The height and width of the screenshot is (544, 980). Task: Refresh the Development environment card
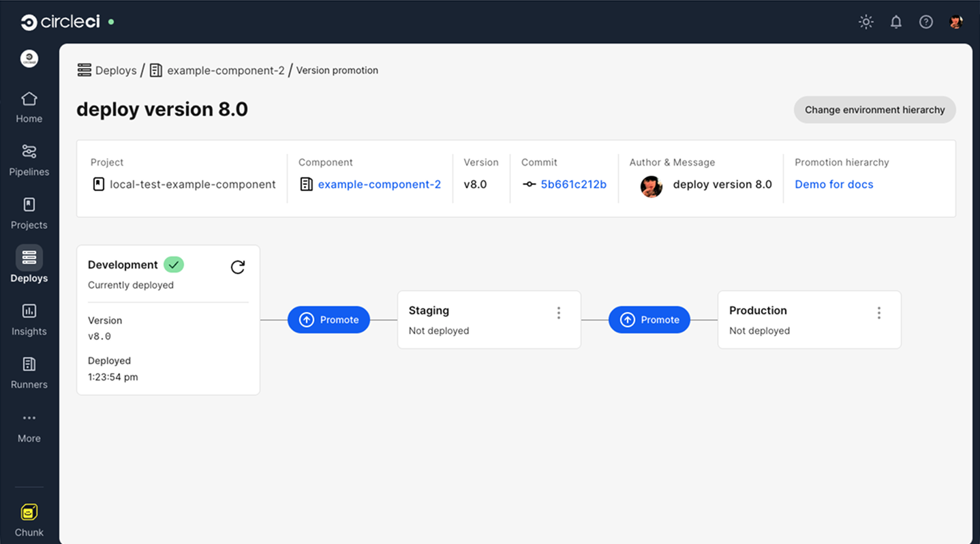click(237, 267)
